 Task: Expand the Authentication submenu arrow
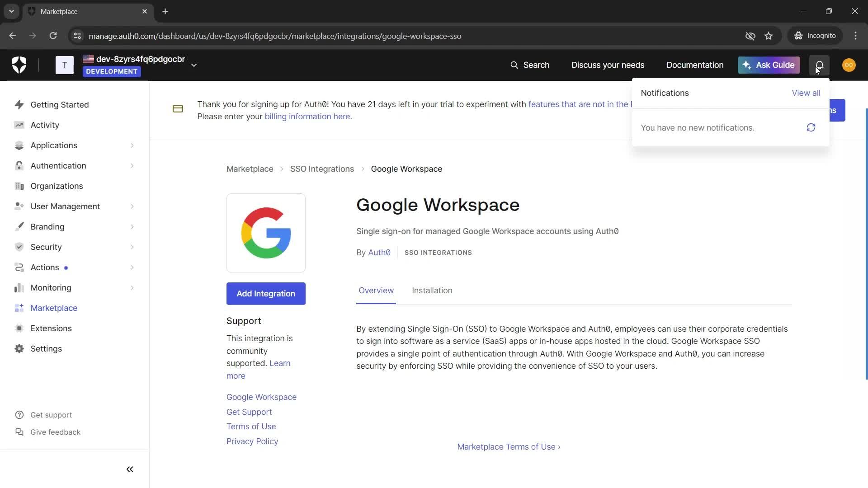(132, 166)
